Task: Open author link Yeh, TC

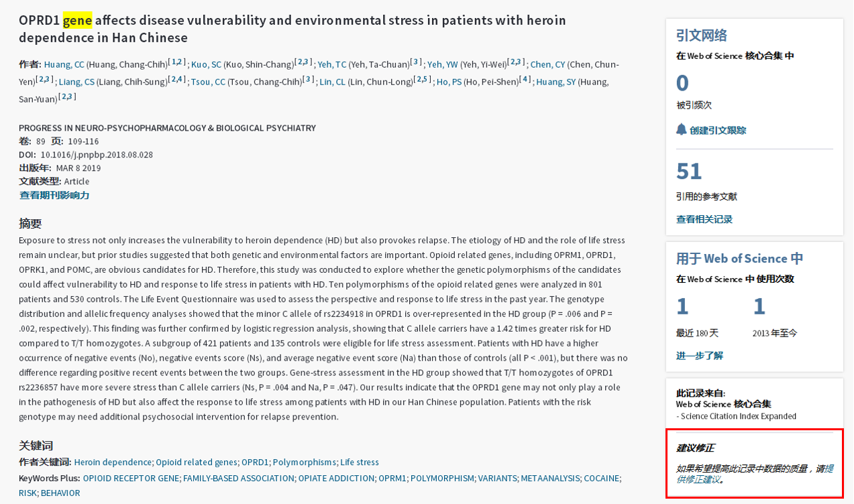Action: pyautogui.click(x=332, y=65)
